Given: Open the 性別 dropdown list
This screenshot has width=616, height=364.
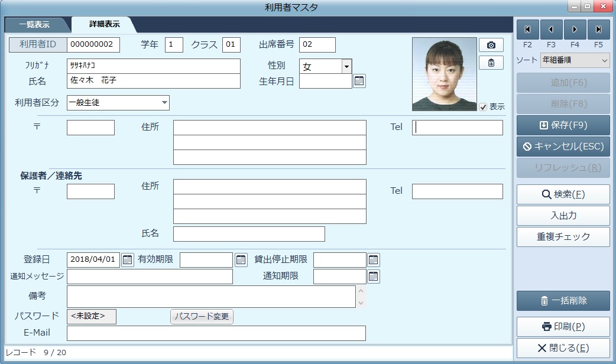Looking at the screenshot, I should coord(346,66).
